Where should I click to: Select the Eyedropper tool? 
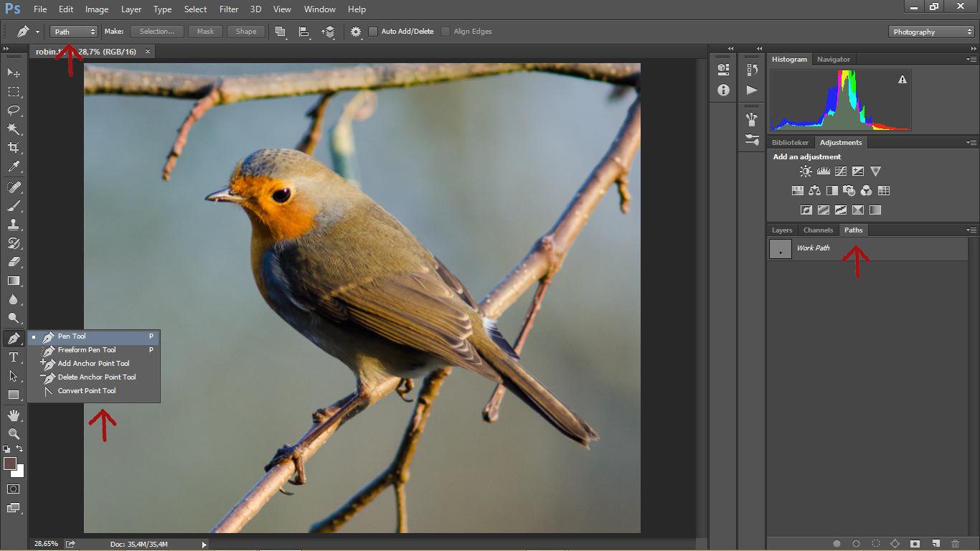(x=13, y=166)
